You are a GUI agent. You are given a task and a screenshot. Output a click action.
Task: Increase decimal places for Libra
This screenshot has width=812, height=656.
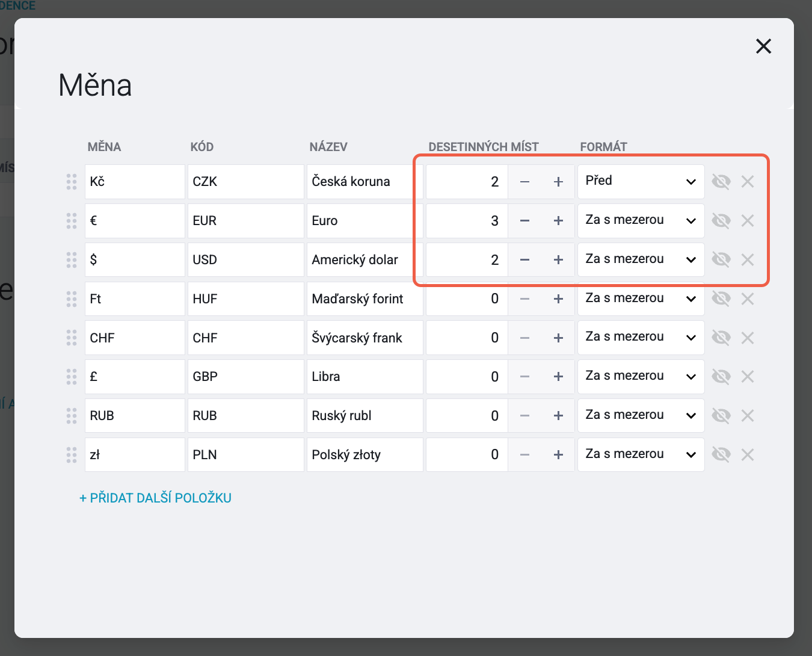(x=558, y=377)
